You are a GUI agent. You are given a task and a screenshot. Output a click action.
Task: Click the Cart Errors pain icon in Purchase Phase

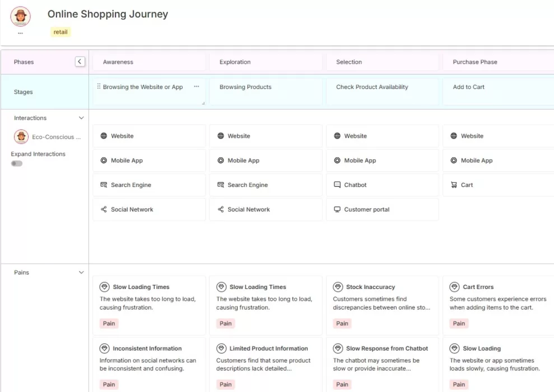[x=455, y=287]
